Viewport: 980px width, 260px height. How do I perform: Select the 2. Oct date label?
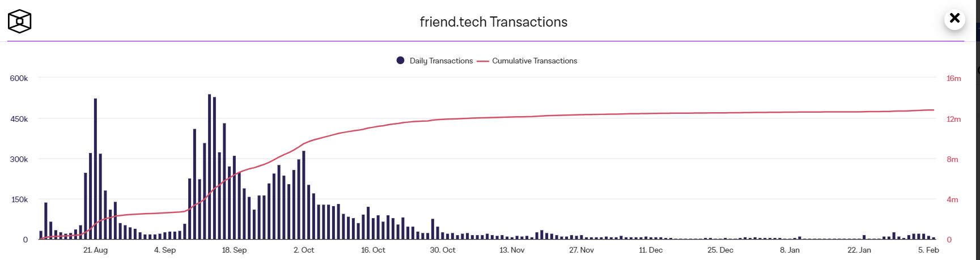(x=304, y=250)
